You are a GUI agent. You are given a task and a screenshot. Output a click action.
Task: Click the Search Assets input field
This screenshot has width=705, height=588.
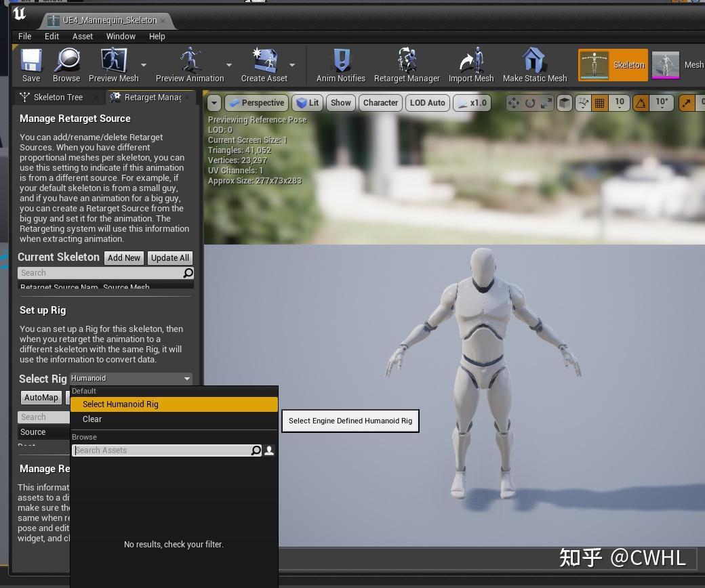(163, 450)
